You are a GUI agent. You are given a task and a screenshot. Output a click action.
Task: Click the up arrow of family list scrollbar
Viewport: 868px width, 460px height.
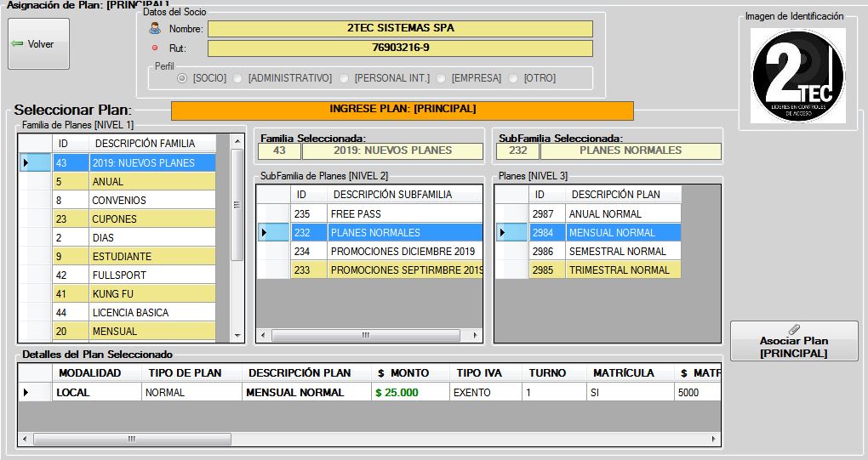coord(237,141)
